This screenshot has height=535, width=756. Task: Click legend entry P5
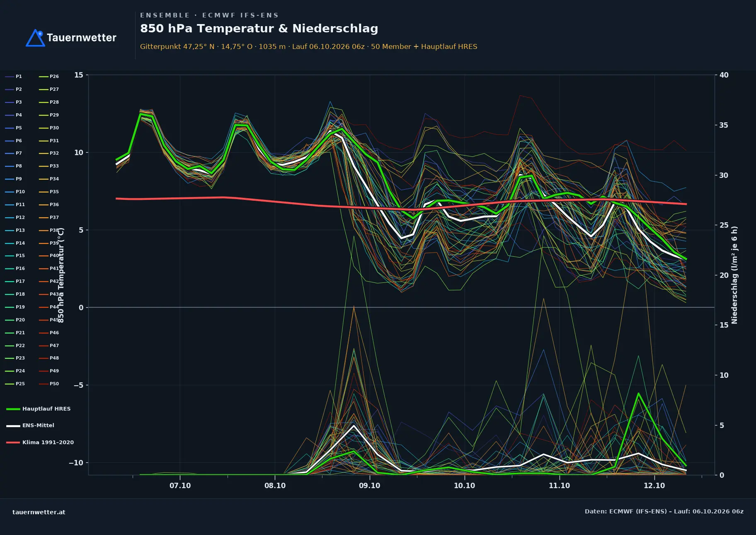tap(13, 128)
